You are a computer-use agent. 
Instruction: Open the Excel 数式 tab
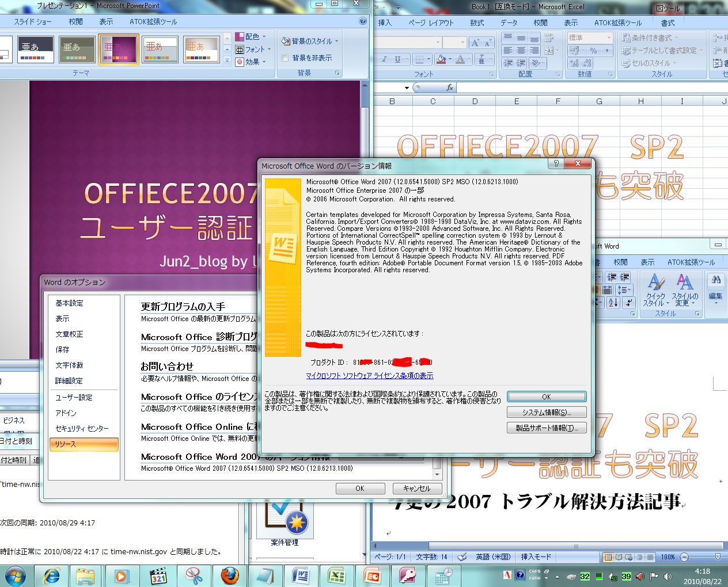point(477,22)
